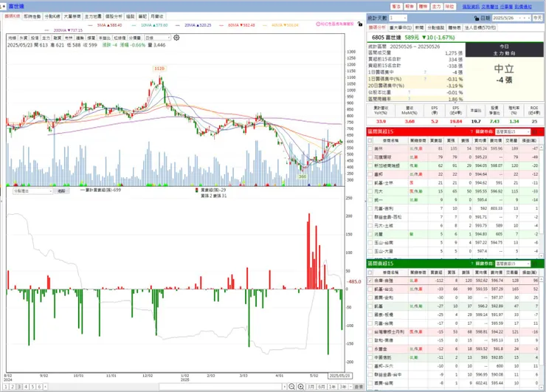Click the help question mark next to 1日籌碼集中(%)
Image resolution: width=546 pixels, height=392 pixels.
tap(425, 79)
